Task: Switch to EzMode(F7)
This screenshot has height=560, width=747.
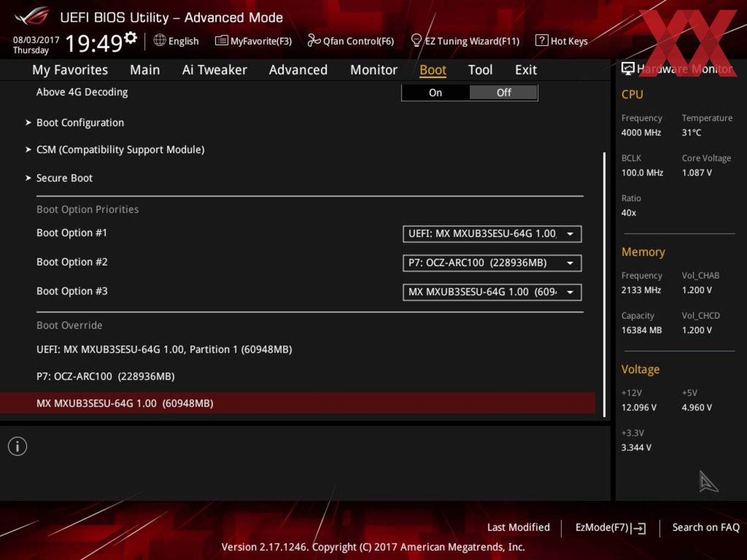Action: click(x=601, y=528)
